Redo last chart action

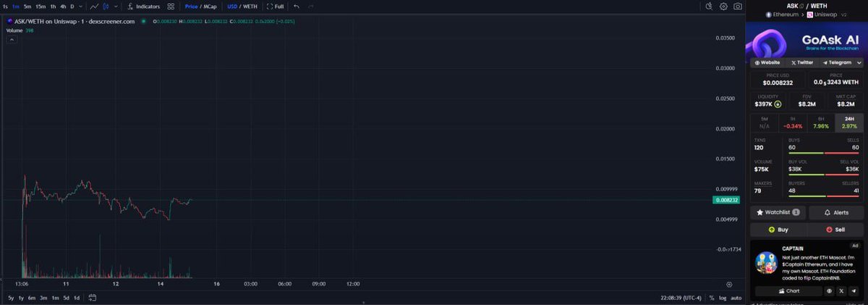coord(311,7)
